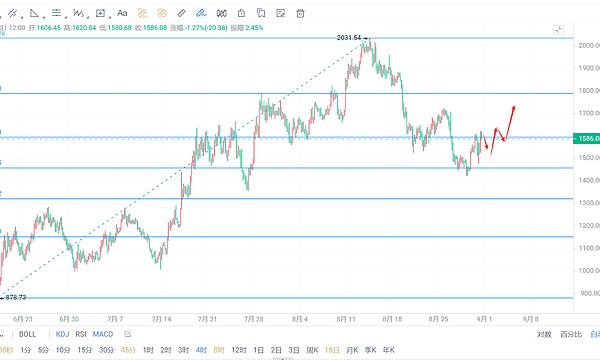600x360 pixels.
Task: Expand channel tool options arrow
Action: pyautogui.click(x=22, y=17)
